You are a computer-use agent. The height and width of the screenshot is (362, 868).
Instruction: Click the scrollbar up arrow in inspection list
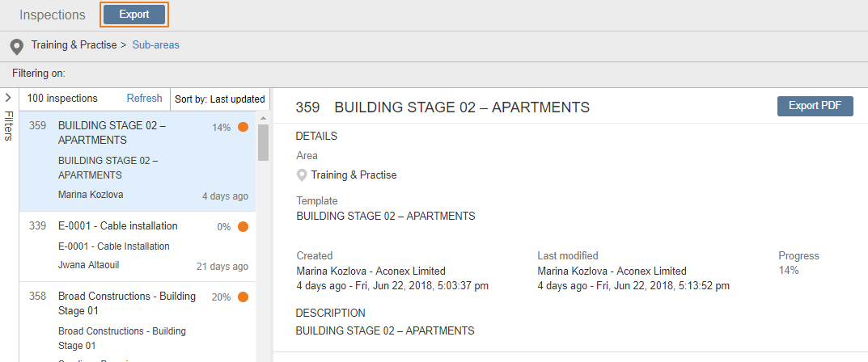(263, 118)
